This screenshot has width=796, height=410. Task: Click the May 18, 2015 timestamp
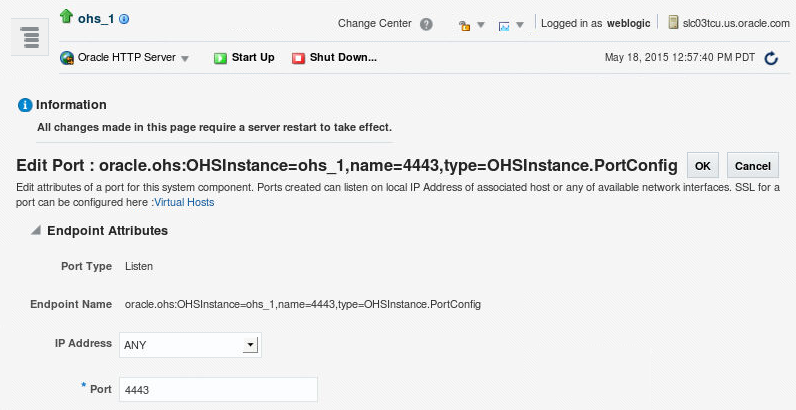(680, 57)
